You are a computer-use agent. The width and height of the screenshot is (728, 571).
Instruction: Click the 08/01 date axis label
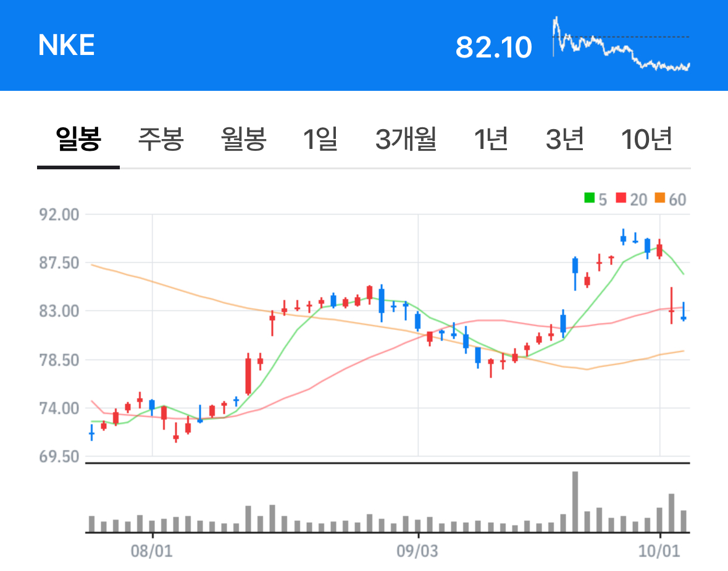pos(151,551)
